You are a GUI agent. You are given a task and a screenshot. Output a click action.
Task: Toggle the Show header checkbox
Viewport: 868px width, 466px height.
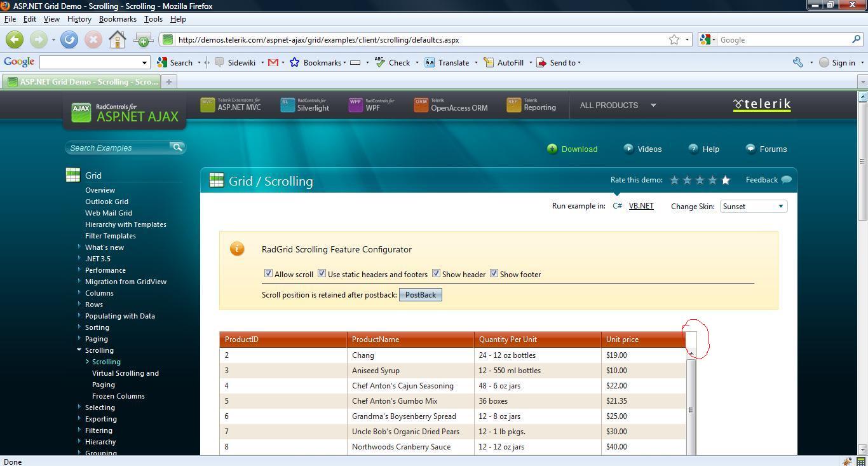(x=436, y=273)
